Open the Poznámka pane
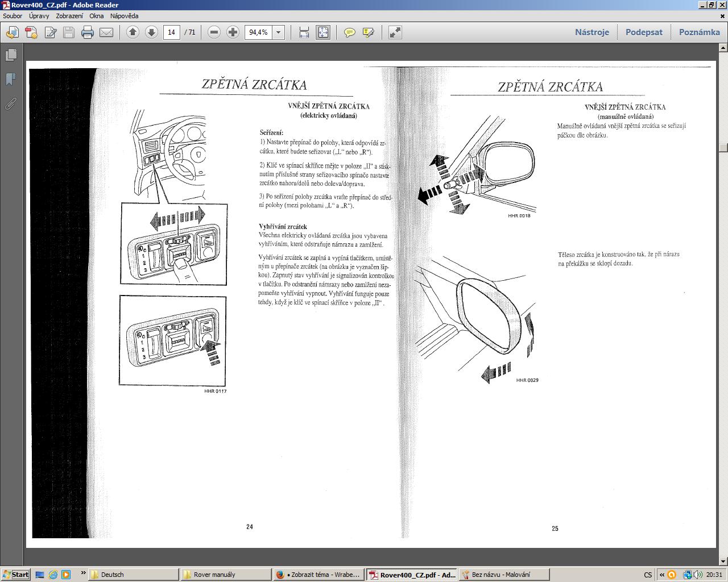This screenshot has height=582, width=728. 699,32
